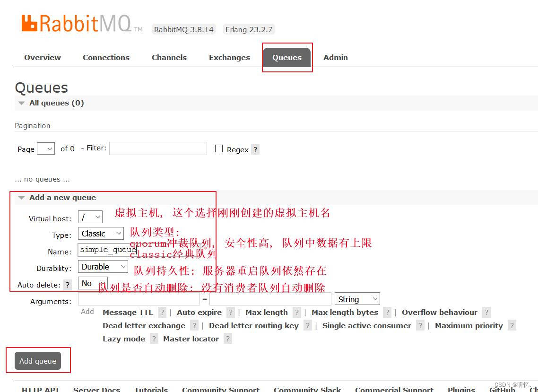Switch to the Exchanges tab

(x=229, y=57)
